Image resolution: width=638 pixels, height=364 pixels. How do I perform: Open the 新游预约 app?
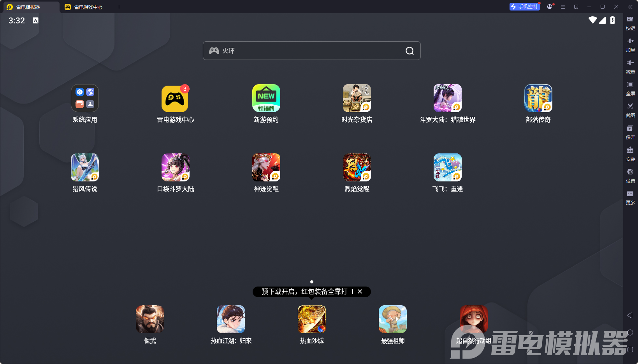(x=266, y=98)
